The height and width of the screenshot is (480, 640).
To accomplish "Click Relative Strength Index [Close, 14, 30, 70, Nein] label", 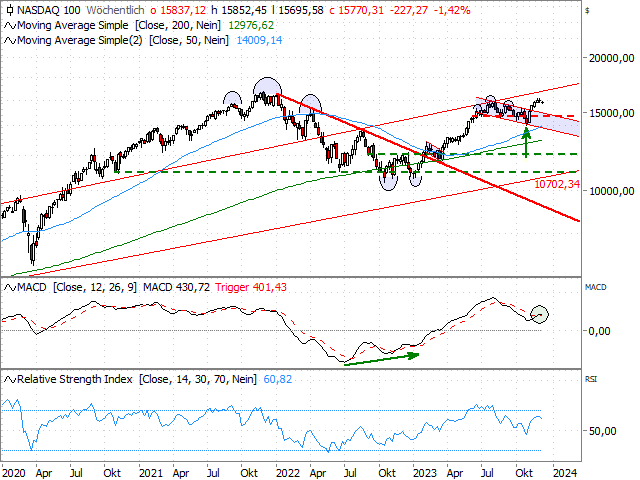I will pyautogui.click(x=137, y=379).
